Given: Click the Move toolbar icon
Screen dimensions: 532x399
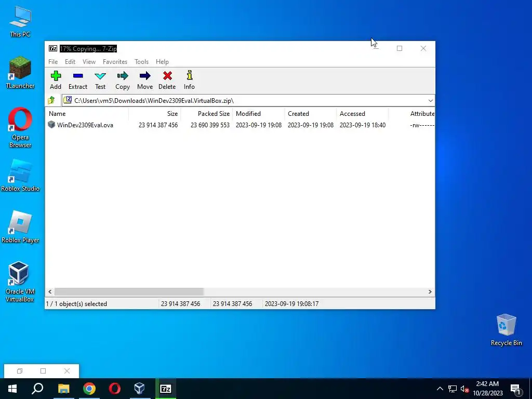Looking at the screenshot, I should click(x=145, y=76).
